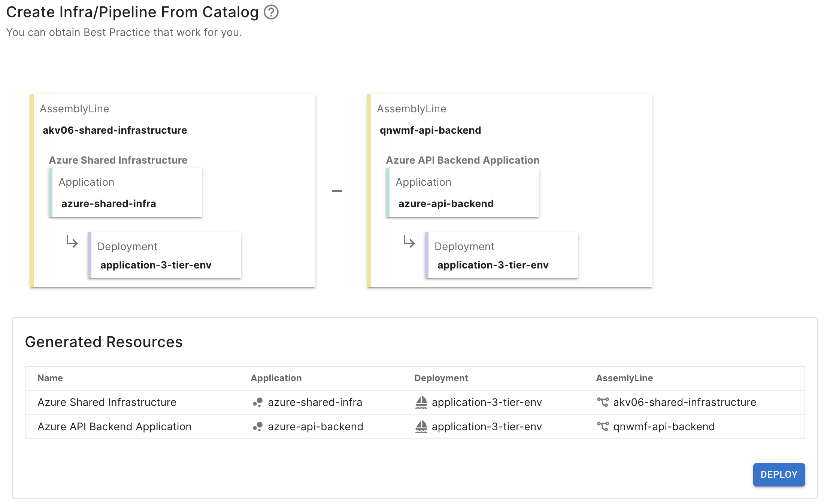Click application icon beside azure-shared-infra in table

click(x=258, y=403)
